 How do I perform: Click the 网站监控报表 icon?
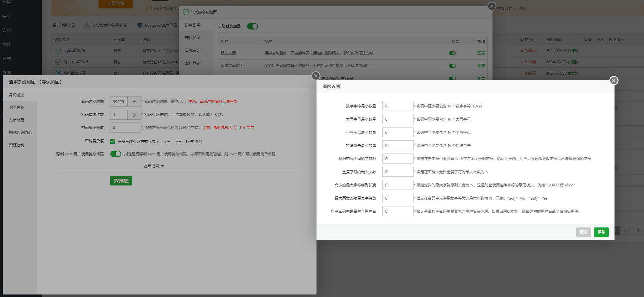(58, 73)
